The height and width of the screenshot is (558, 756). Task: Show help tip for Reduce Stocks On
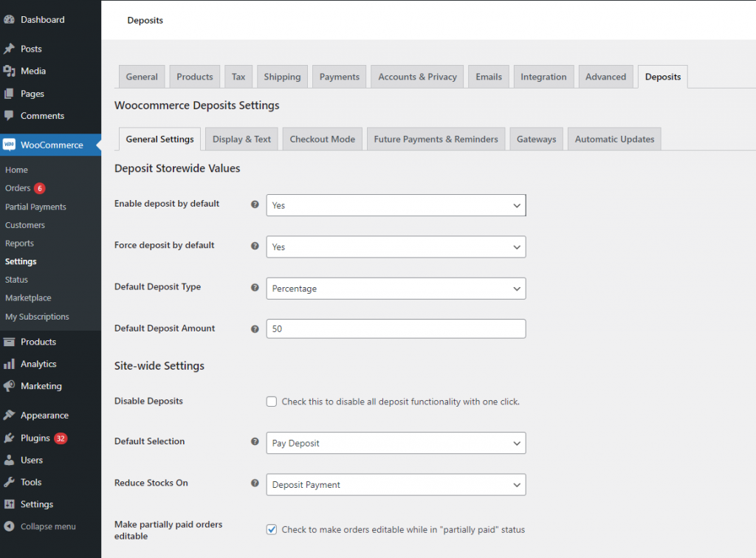(255, 483)
